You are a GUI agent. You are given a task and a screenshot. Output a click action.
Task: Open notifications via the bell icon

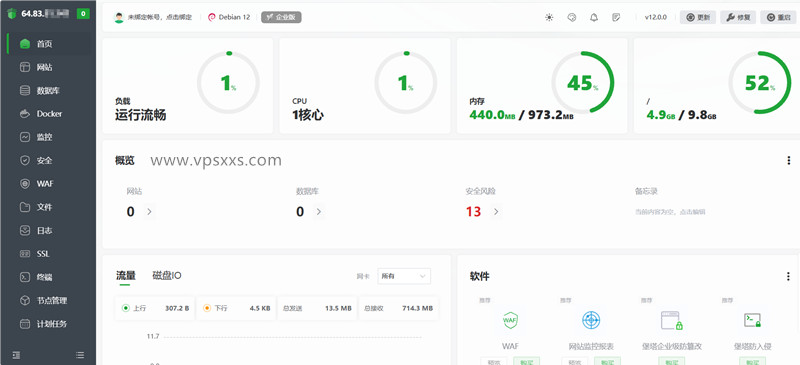(594, 17)
